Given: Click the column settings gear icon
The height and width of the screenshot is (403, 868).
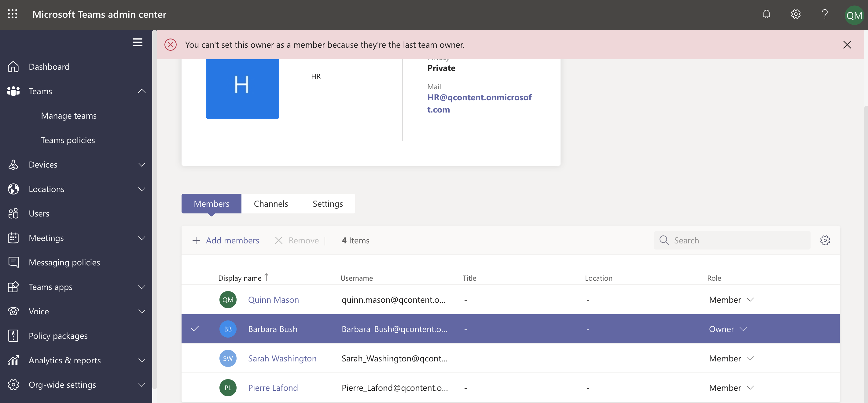Looking at the screenshot, I should [825, 240].
